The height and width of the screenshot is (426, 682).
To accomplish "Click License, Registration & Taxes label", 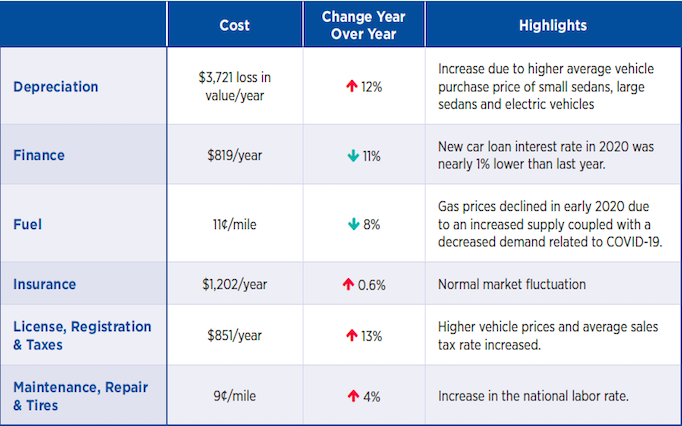I will pyautogui.click(x=82, y=336).
